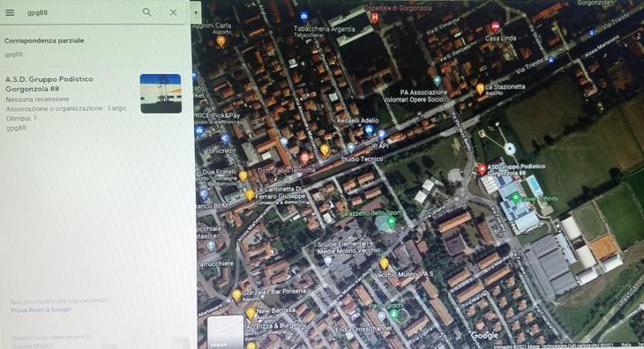Click the Prova Ricerca Google link
The image size is (644, 349).
click(41, 309)
